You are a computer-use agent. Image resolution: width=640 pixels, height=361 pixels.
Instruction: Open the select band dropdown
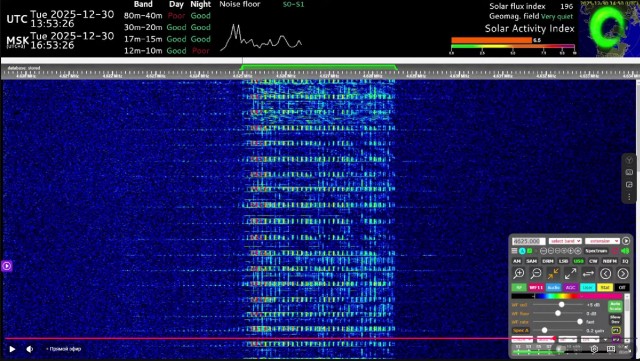coord(565,241)
